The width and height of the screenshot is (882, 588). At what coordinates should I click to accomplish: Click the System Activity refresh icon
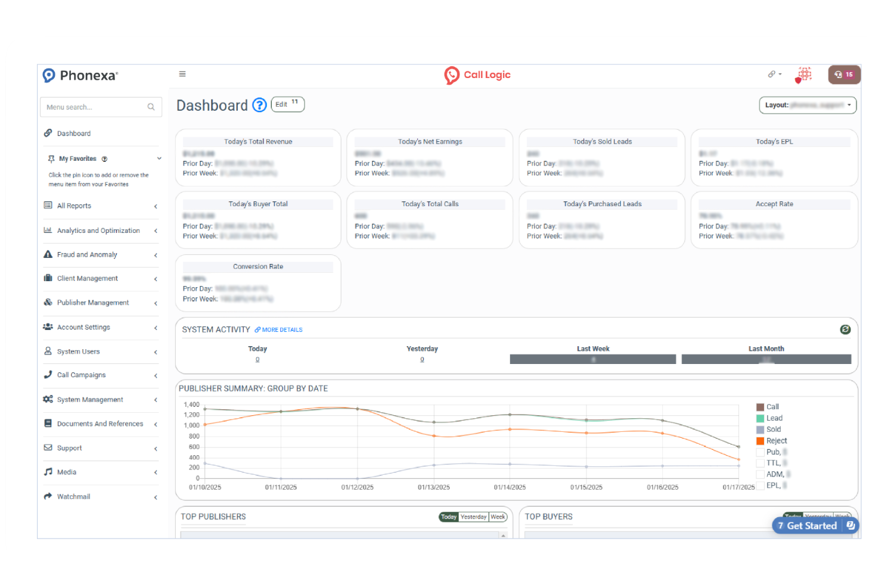(845, 329)
